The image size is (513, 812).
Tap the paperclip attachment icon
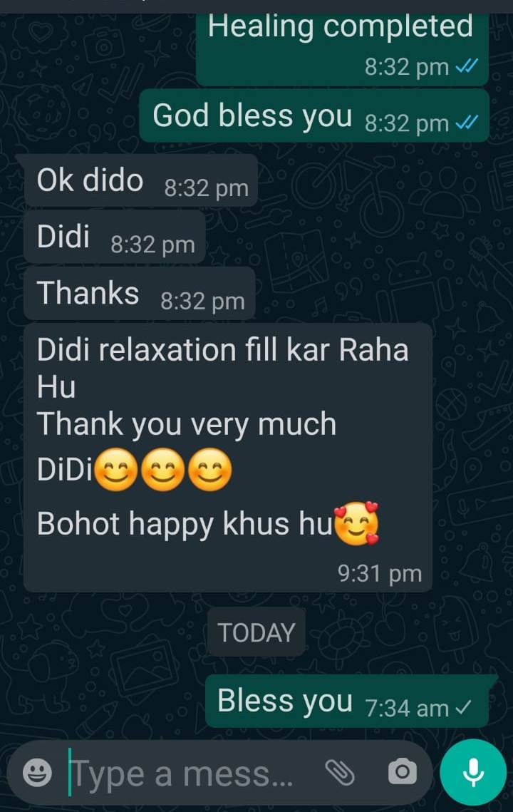pos(340,774)
